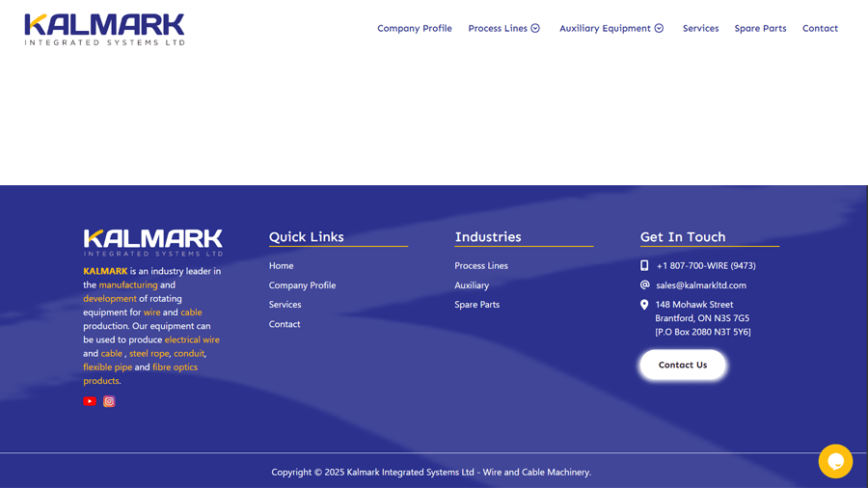The height and width of the screenshot is (488, 868).
Task: Expand the Auxiliary Equipment dropdown arrow
Action: 660,29
